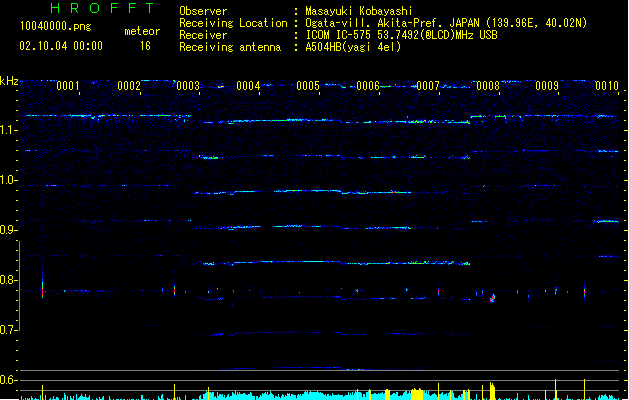Click time marker 0008
Screen dimensions: 629x400
coord(488,86)
